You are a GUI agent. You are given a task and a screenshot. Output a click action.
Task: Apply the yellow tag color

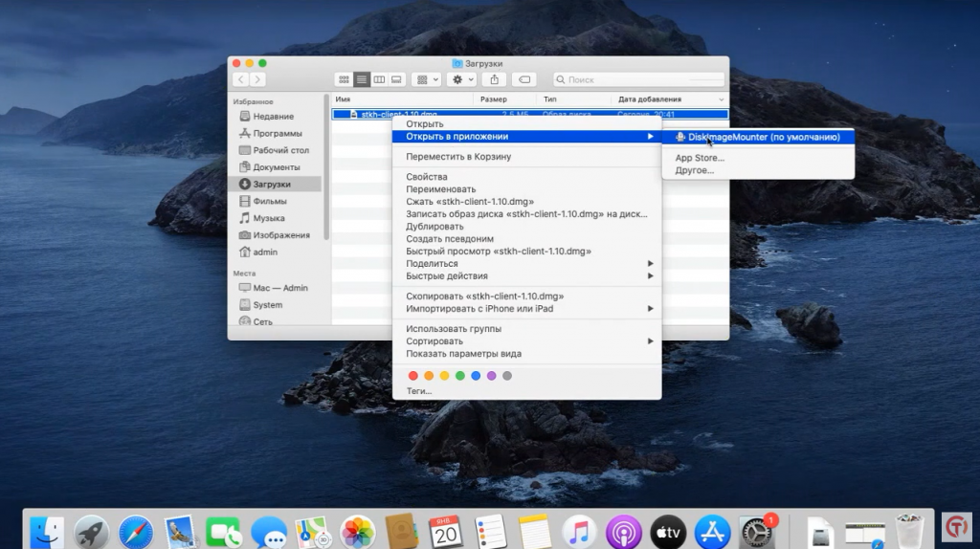point(444,376)
